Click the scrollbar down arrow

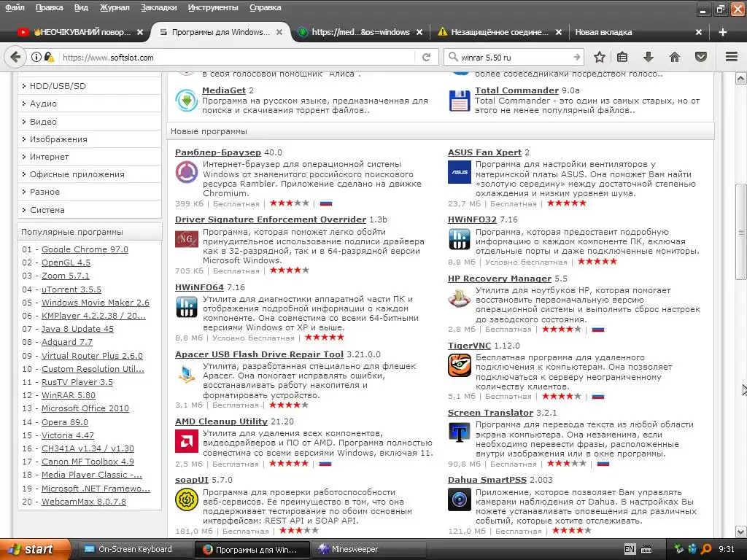point(741,532)
